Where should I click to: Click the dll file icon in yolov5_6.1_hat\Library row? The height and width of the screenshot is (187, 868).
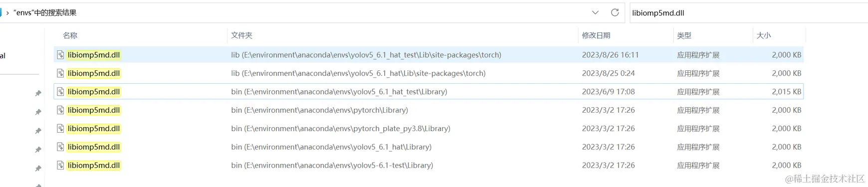pos(60,147)
